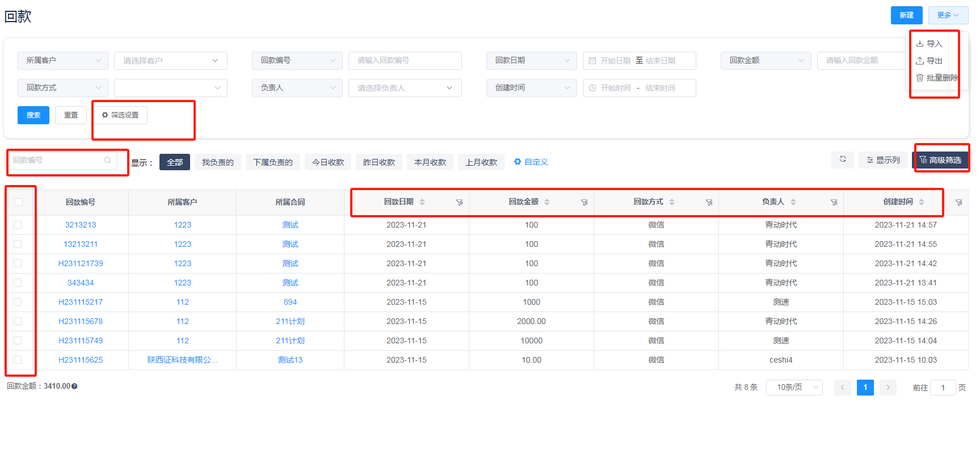Toggle the select-all checkbox in table header
This screenshot has height=471, width=980.
19,202
